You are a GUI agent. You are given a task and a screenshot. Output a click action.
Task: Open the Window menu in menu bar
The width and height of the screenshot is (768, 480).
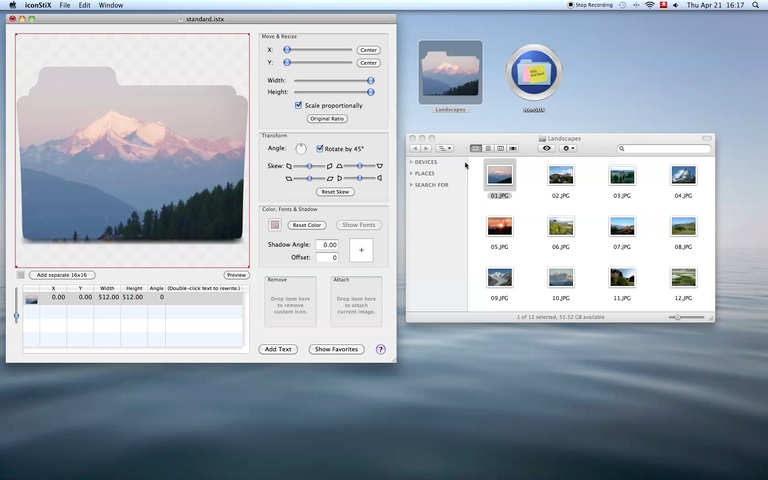[111, 5]
